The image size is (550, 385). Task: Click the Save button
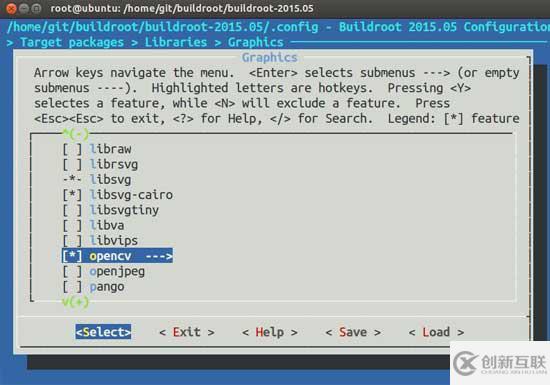[353, 332]
